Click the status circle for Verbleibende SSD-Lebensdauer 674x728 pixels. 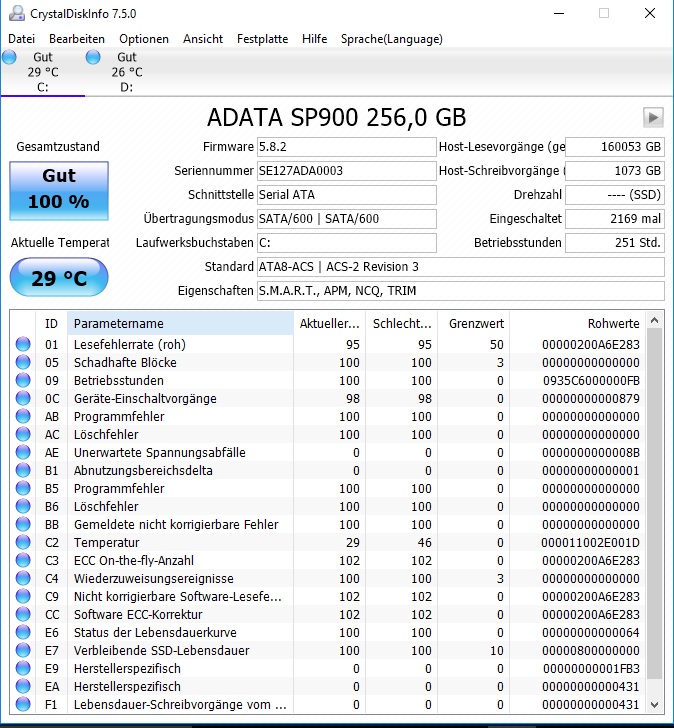point(23,650)
